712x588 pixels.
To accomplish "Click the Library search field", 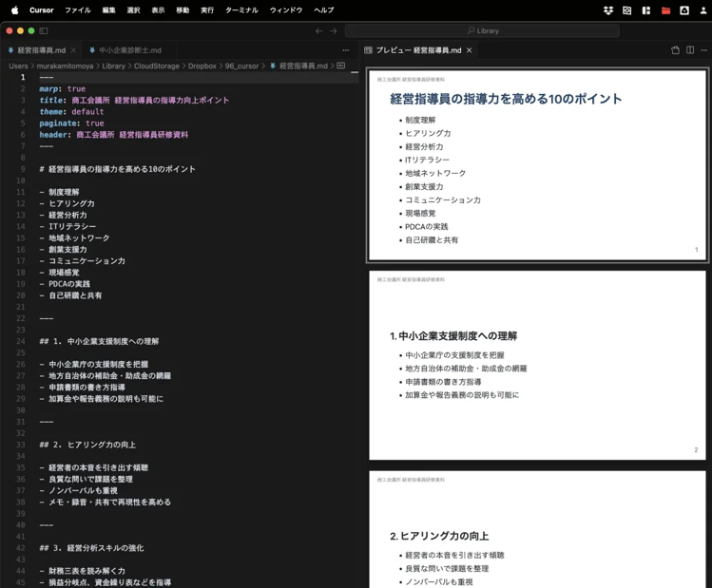I will pyautogui.click(x=482, y=30).
